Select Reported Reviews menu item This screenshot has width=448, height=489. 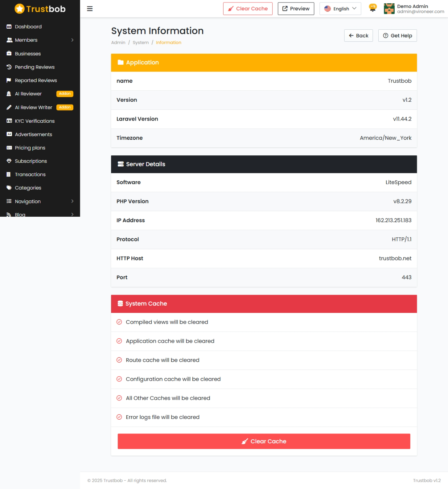(40, 80)
